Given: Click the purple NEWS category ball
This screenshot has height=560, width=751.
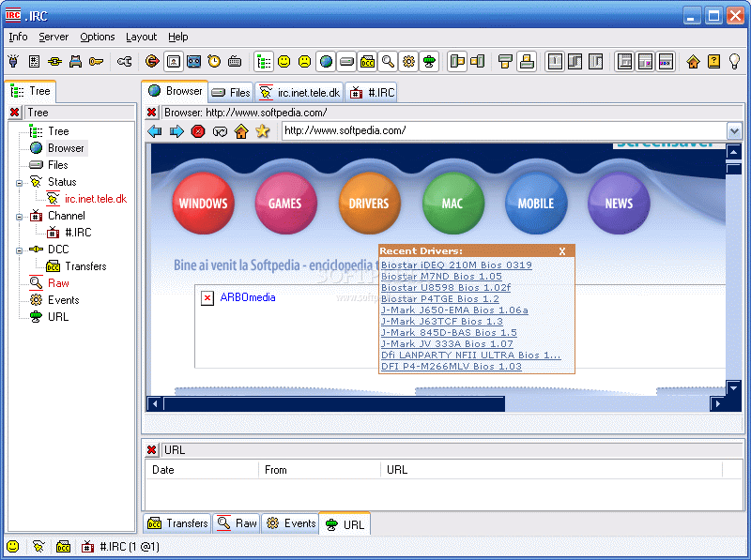Looking at the screenshot, I should (619, 204).
